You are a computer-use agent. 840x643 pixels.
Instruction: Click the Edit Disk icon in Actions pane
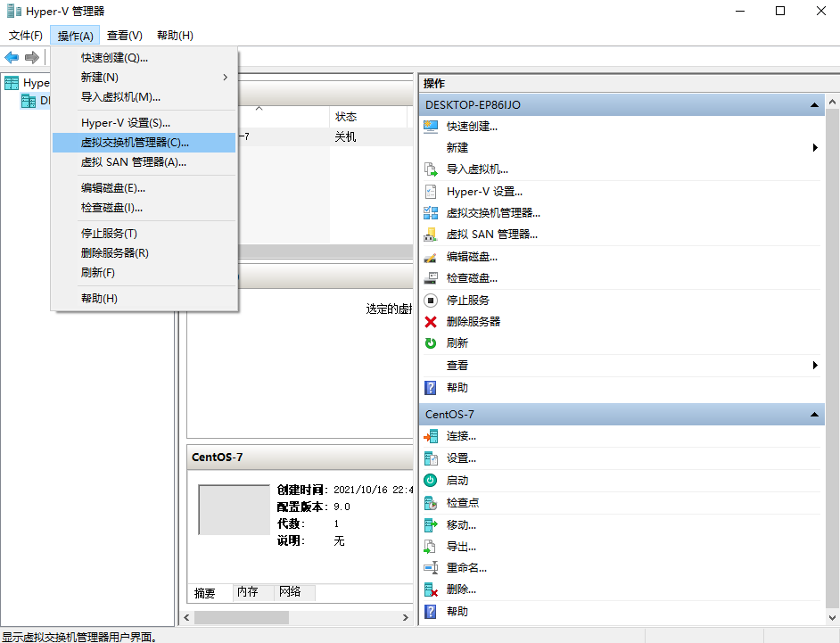pos(431,257)
